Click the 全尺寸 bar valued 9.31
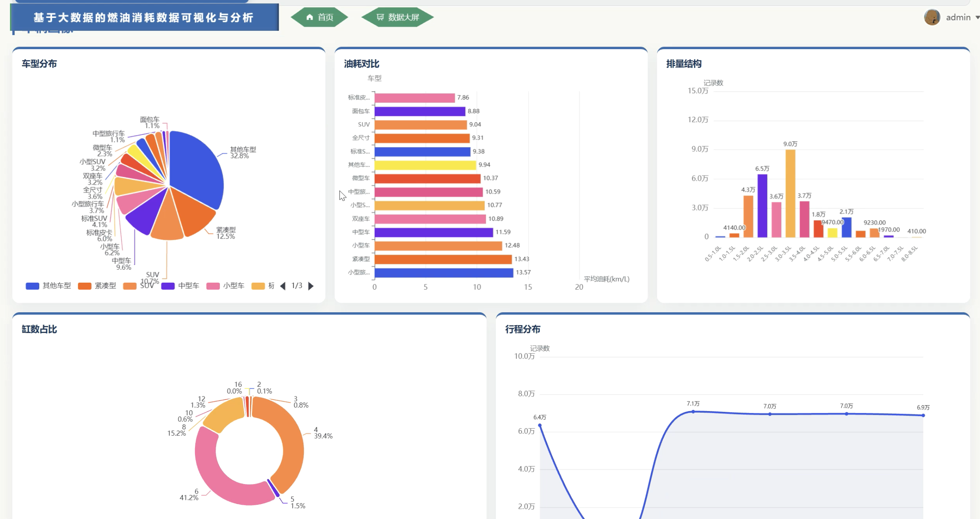980x519 pixels. tap(422, 138)
